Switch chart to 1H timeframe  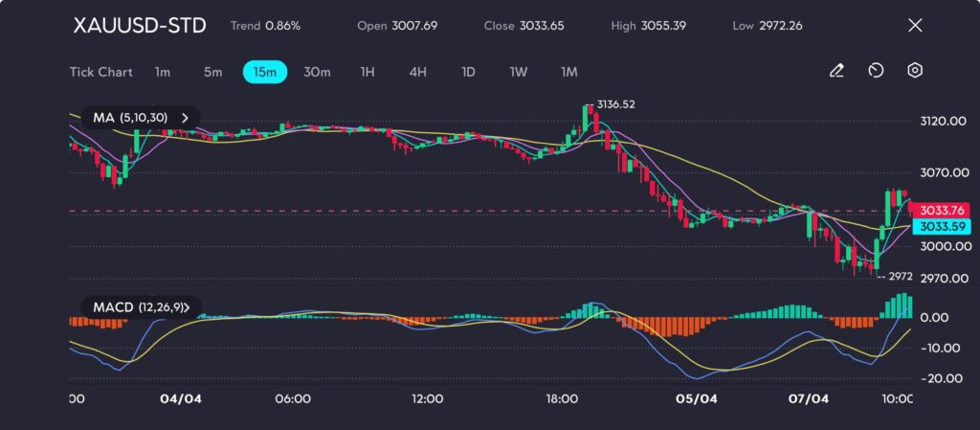(x=367, y=72)
